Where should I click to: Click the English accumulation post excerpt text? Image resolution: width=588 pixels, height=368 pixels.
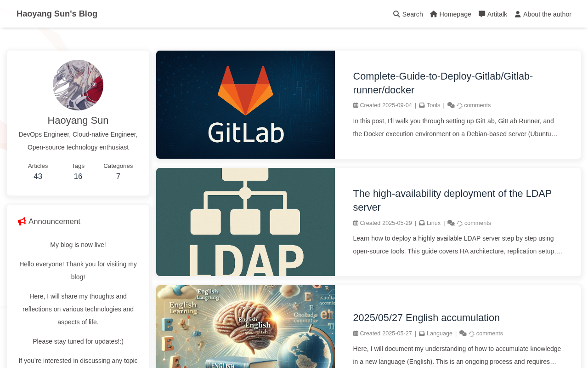click(x=458, y=355)
